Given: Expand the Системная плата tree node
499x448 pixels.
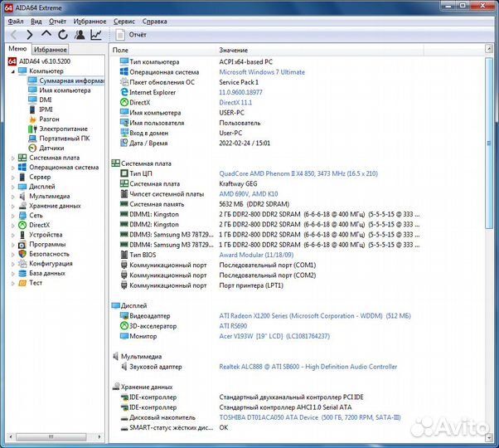Looking at the screenshot, I should [x=13, y=158].
